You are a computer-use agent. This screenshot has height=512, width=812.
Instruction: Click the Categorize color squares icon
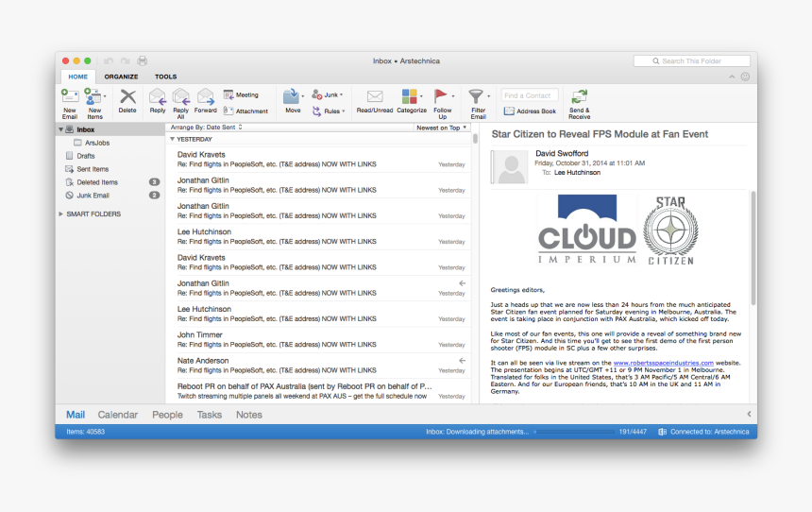click(x=409, y=96)
